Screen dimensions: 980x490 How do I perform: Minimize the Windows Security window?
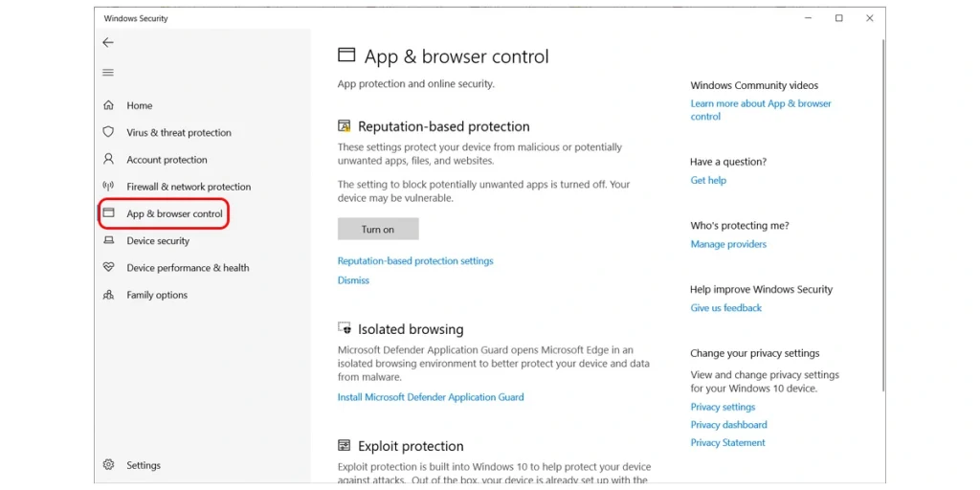(x=808, y=18)
